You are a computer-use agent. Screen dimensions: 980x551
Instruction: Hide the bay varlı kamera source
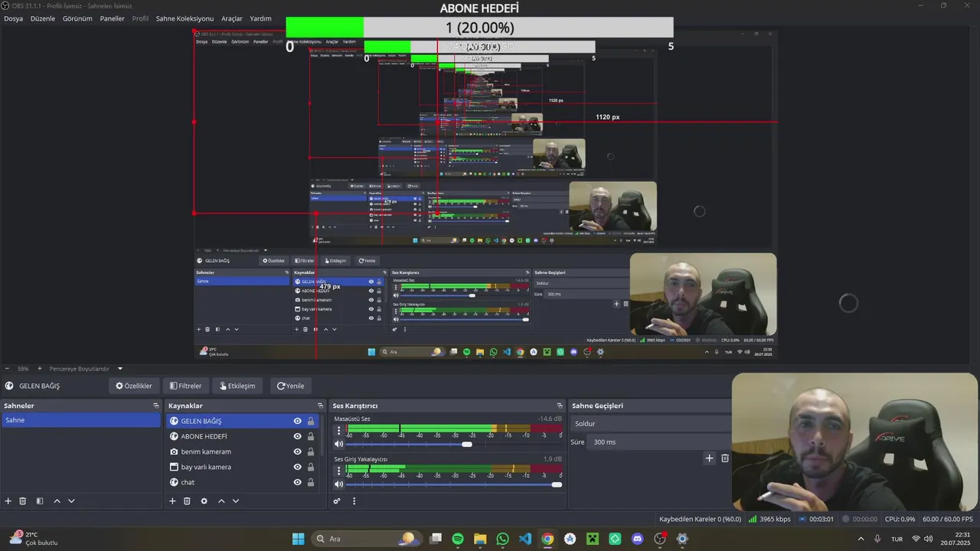tap(297, 467)
